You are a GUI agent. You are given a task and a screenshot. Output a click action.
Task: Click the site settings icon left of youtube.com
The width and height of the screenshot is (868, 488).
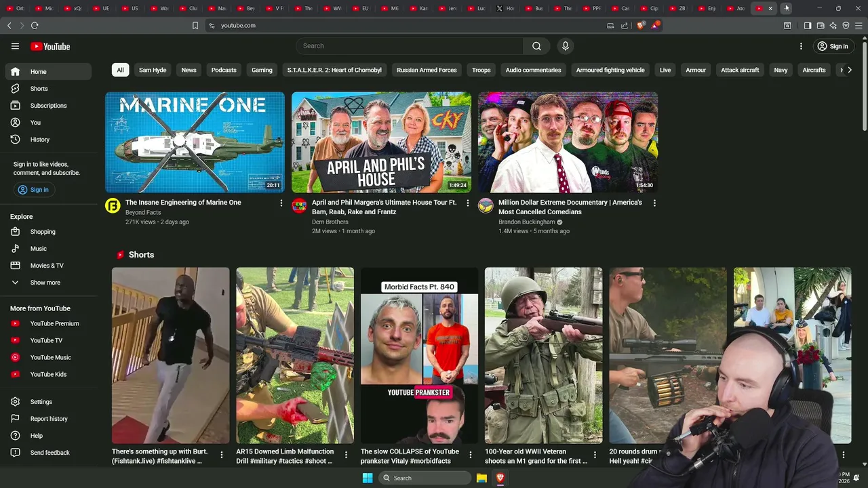click(212, 25)
